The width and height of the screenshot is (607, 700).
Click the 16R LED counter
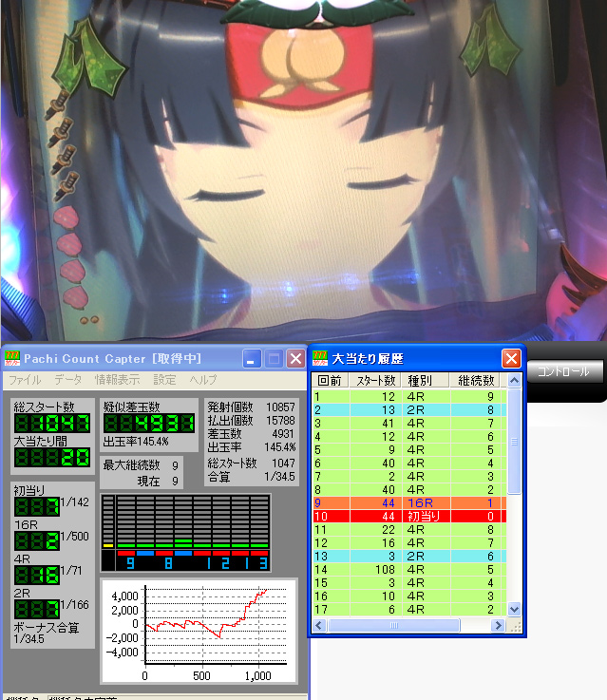37,541
